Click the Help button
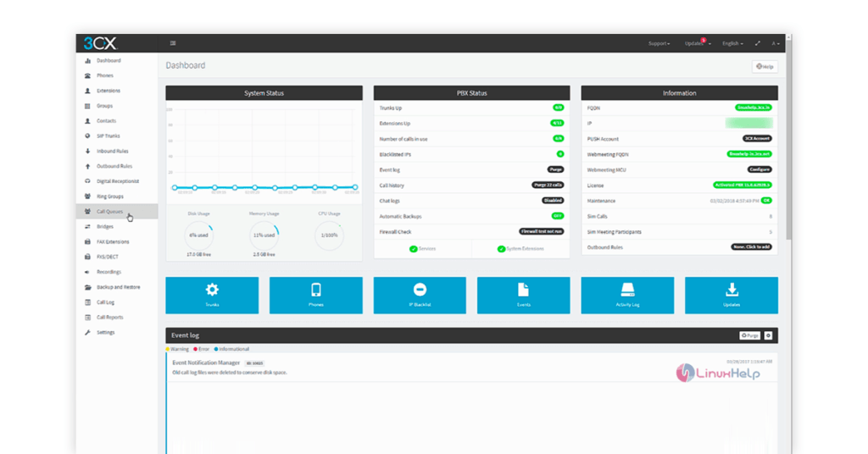 click(765, 66)
